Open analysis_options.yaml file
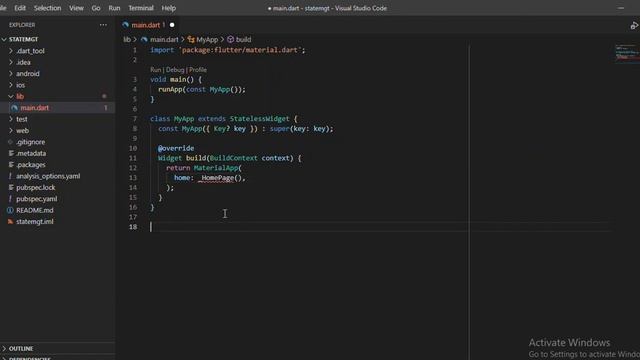 pyautogui.click(x=48, y=176)
